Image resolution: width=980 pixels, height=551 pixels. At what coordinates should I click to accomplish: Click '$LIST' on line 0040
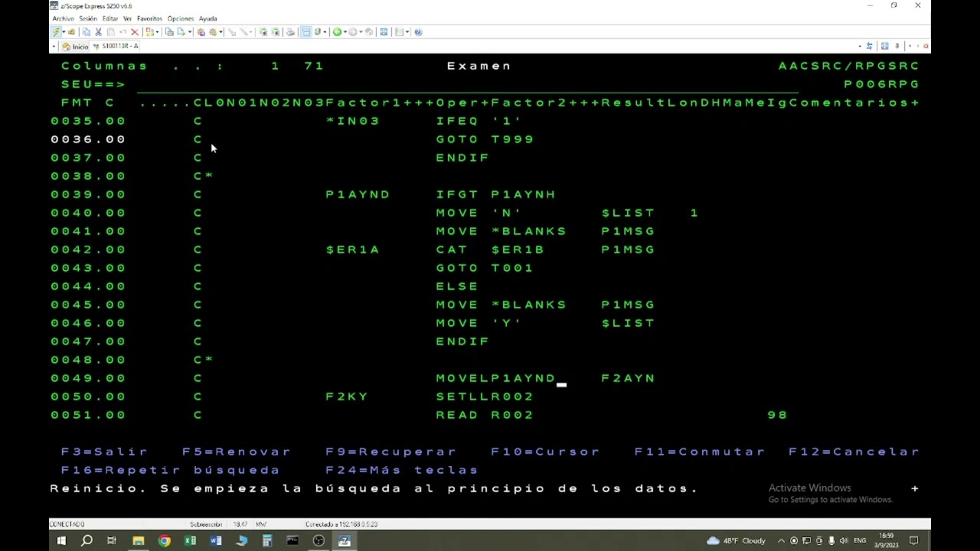pos(629,213)
